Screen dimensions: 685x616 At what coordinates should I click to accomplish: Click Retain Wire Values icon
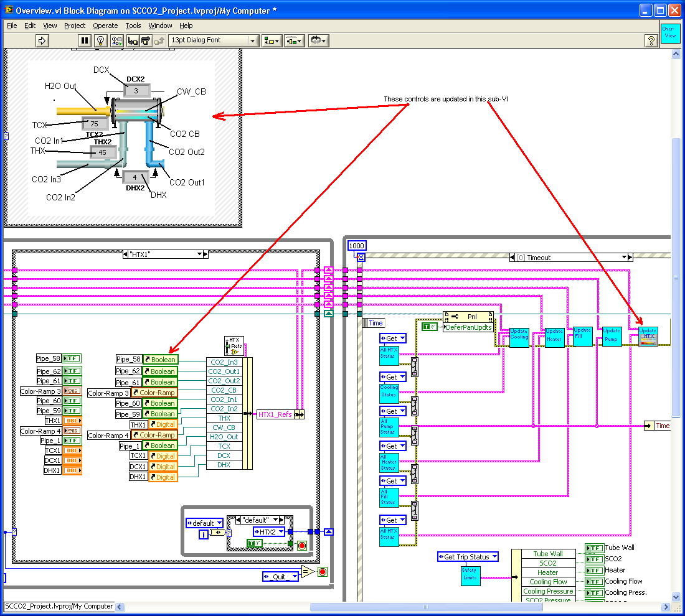coord(116,40)
